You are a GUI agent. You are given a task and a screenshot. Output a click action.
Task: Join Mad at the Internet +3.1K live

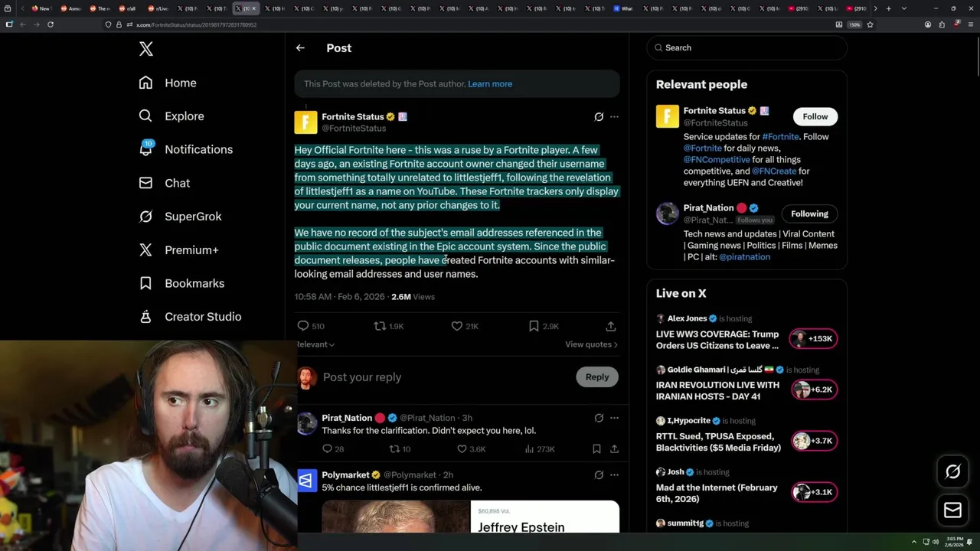(x=814, y=492)
